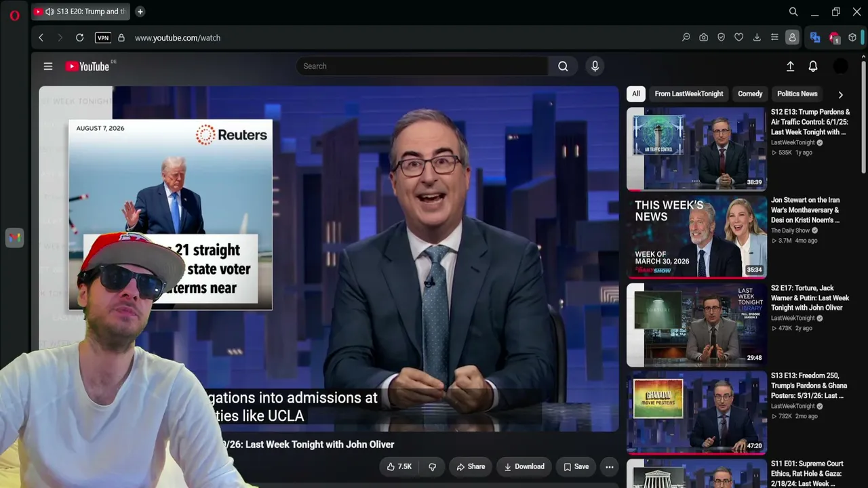Mute the tab via its speaker icon
The height and width of the screenshot is (488, 868).
[50, 12]
